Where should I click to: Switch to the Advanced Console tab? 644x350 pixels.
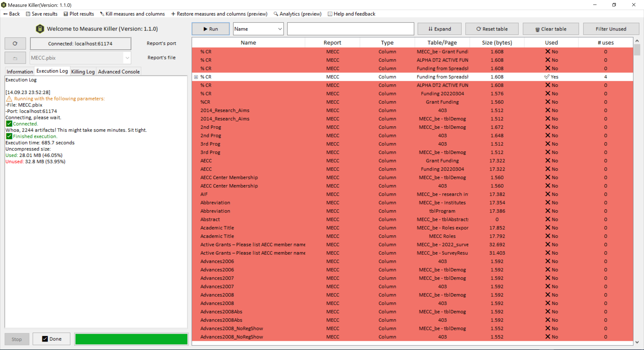tap(119, 71)
